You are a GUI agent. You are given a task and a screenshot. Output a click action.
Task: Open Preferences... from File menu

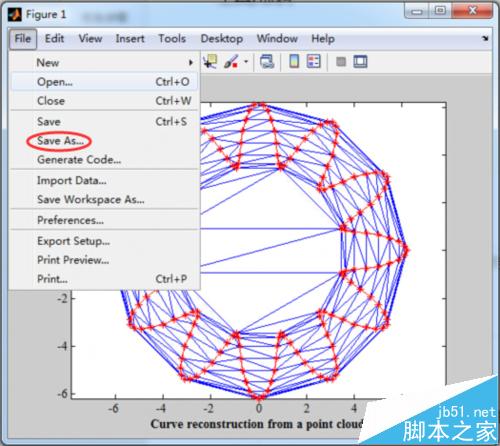tap(104, 220)
